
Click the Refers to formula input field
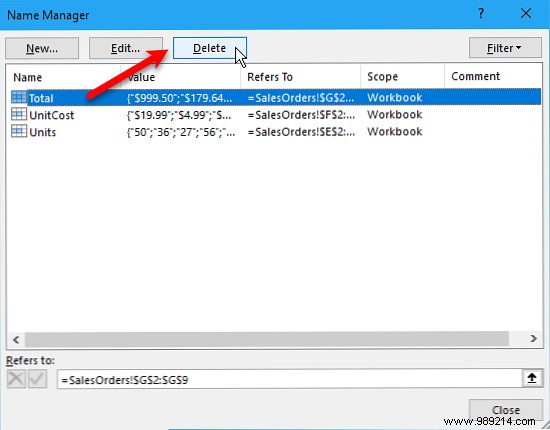coord(290,379)
